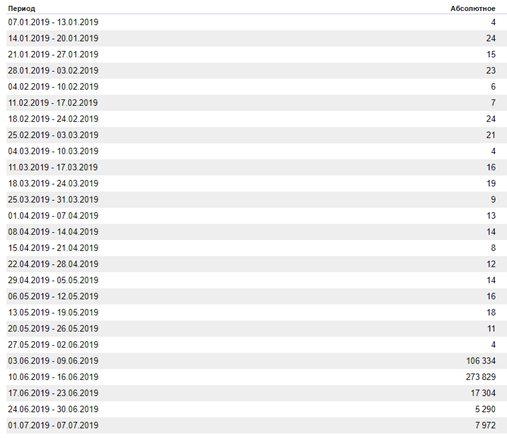
Task: Select the 14.01.2019 - 20.01.2019 period
Action: click(53, 38)
